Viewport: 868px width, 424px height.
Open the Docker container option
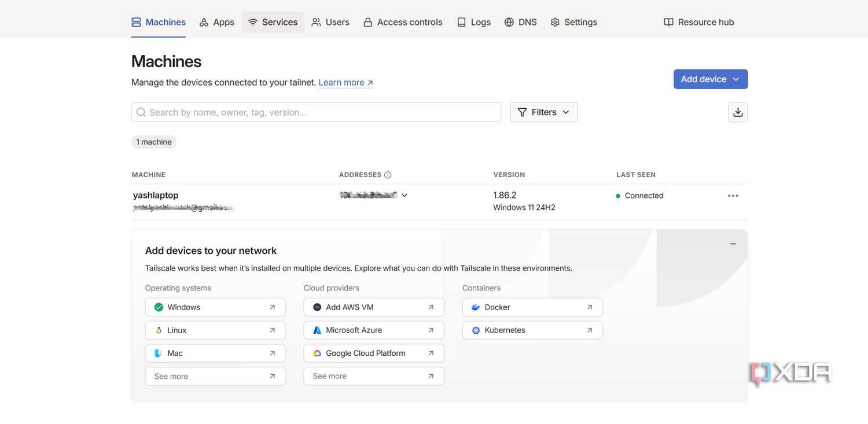pyautogui.click(x=532, y=307)
